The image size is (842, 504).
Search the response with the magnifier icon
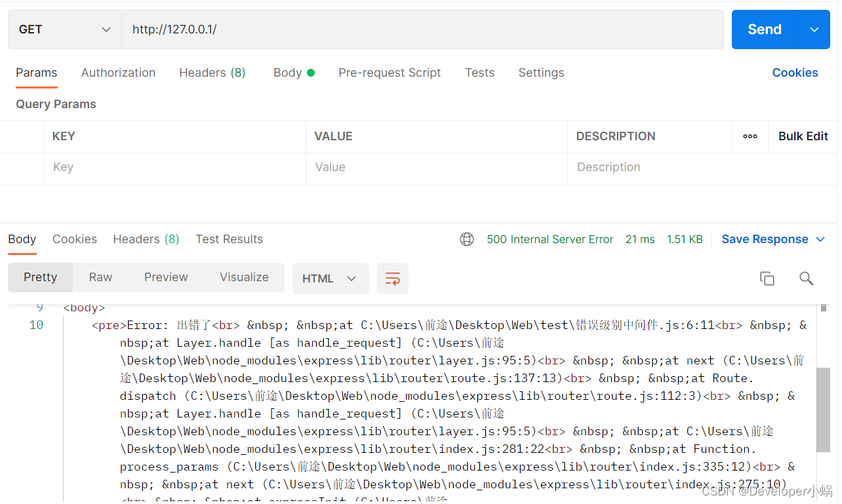click(x=807, y=279)
